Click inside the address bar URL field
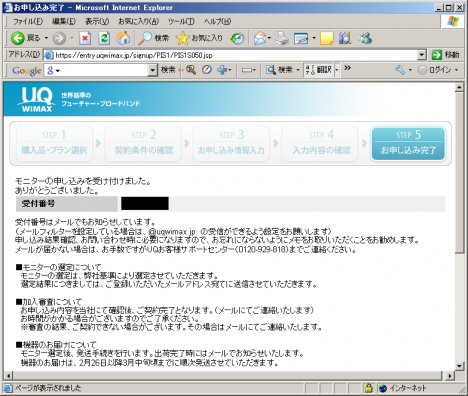468x396 pixels. pos(235,55)
